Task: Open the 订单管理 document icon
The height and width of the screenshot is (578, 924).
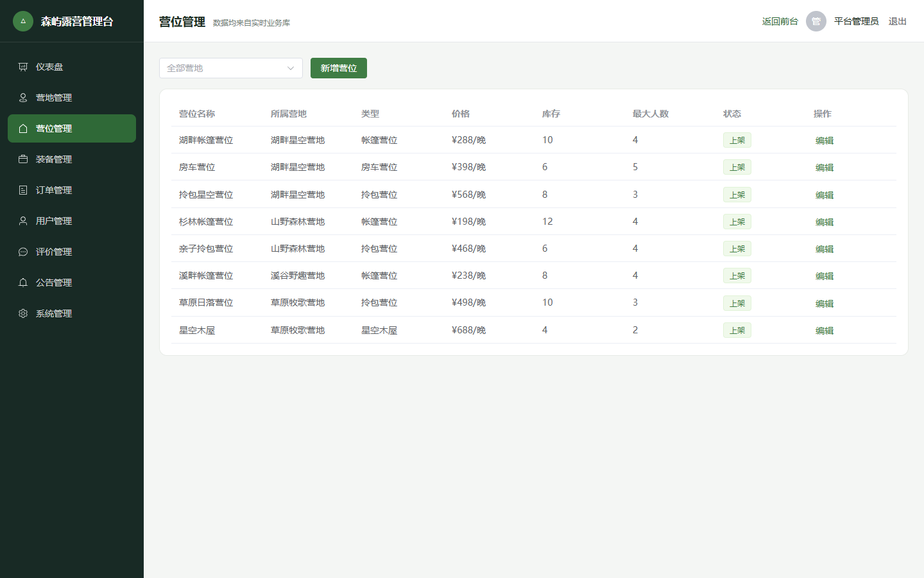Action: [23, 190]
